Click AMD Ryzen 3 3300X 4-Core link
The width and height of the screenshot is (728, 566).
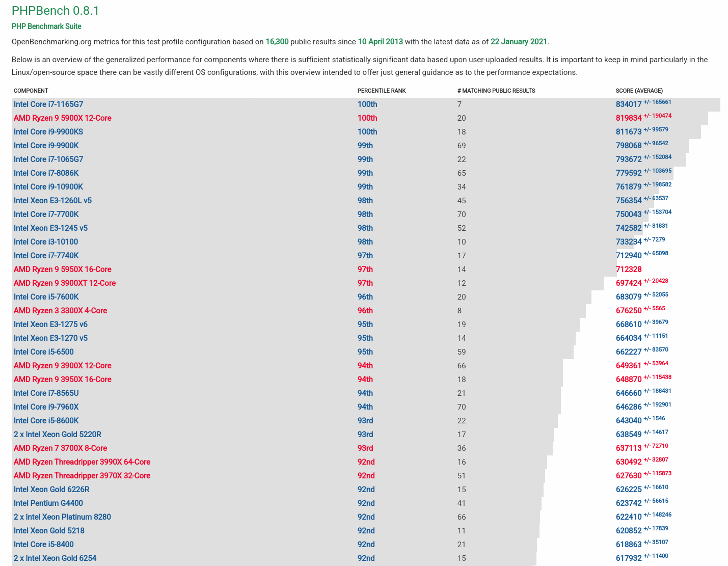[x=61, y=311]
